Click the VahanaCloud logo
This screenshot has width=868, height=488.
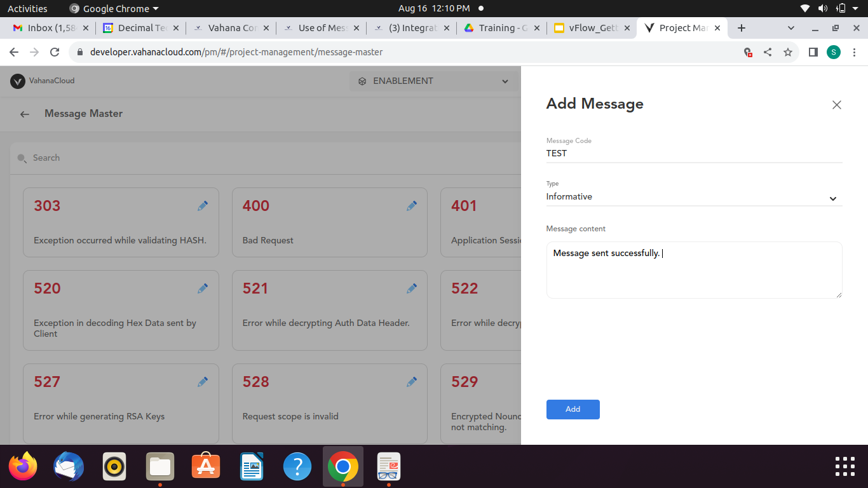click(x=18, y=81)
